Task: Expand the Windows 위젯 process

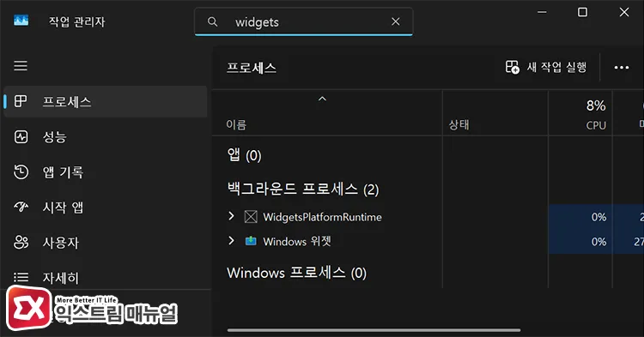Action: pos(231,241)
